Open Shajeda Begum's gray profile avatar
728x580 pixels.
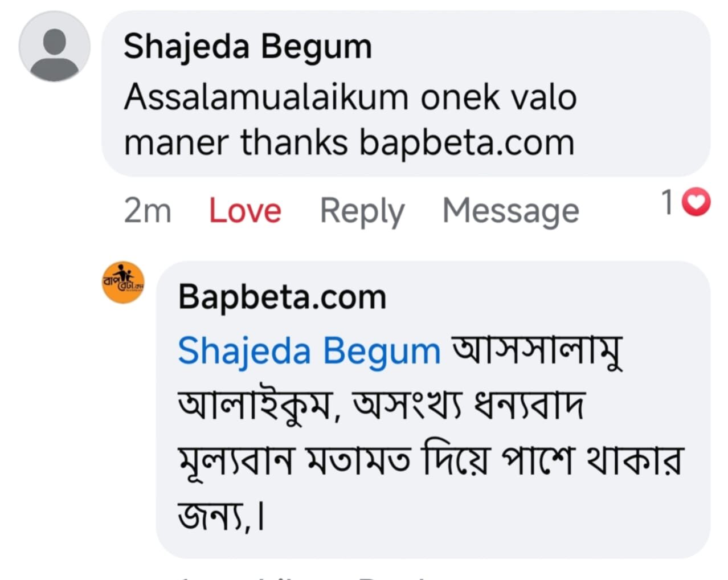click(54, 46)
